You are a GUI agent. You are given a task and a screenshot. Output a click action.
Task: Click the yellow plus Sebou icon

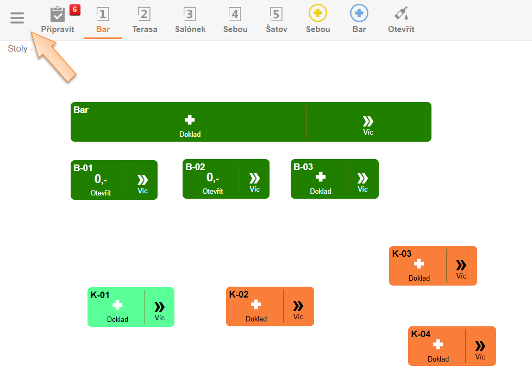318,13
